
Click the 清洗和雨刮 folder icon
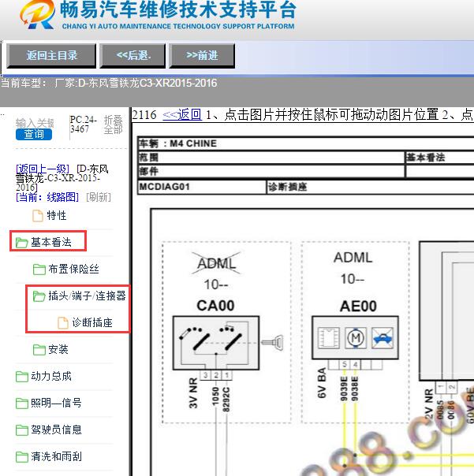21,456
